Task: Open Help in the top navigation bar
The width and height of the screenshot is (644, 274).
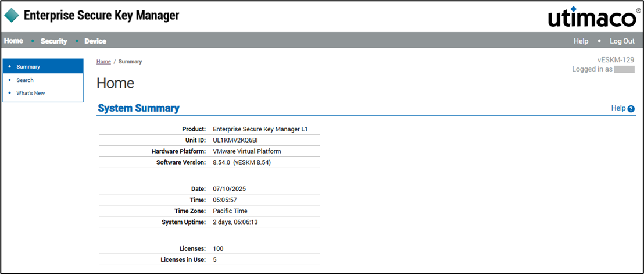Action: (581, 41)
